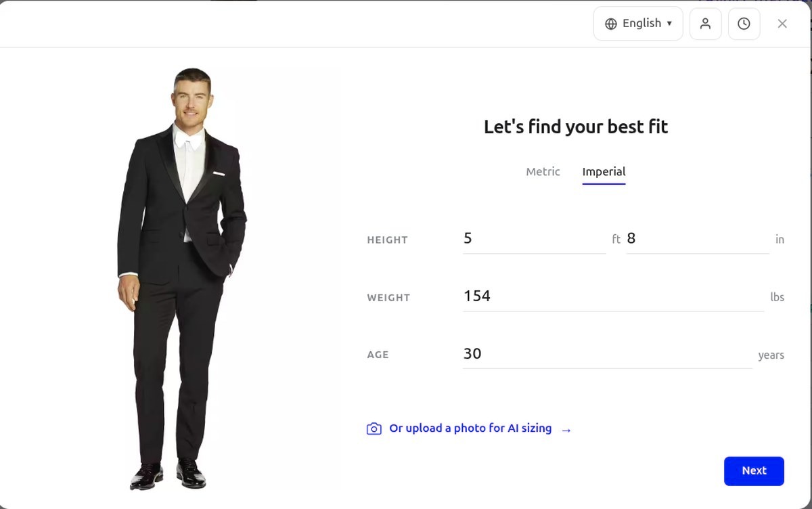Select the globe symbol inside the English selector
The height and width of the screenshot is (509, 812).
pos(611,23)
